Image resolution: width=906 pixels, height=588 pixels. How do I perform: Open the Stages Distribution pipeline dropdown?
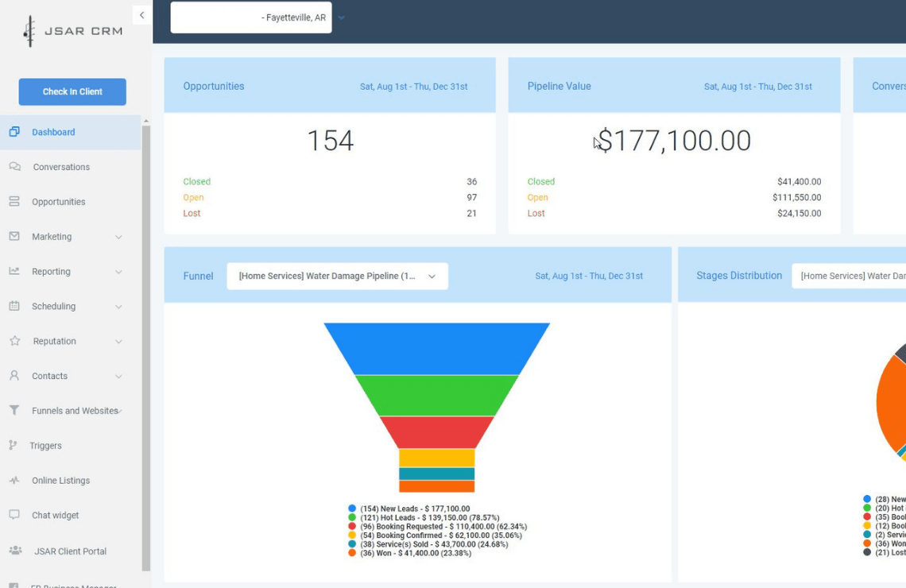click(849, 277)
